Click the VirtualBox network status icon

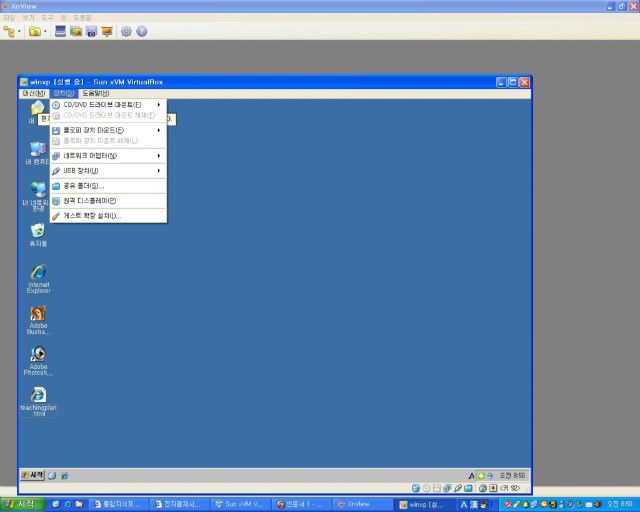pyautogui.click(x=447, y=488)
